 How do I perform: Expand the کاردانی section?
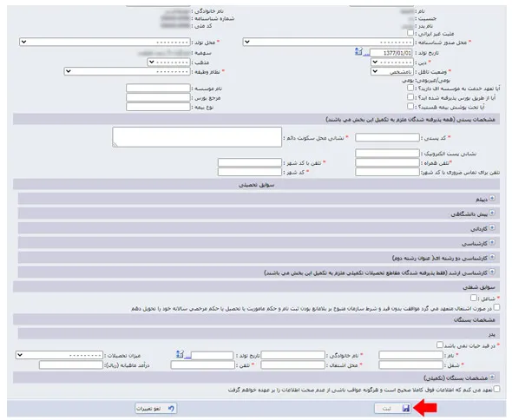492,227
